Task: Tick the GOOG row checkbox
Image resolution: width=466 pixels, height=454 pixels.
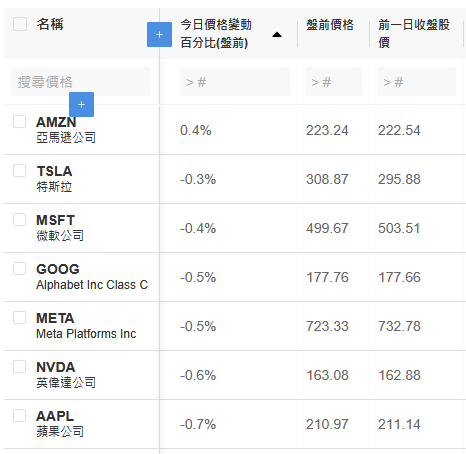Action: coord(19,269)
